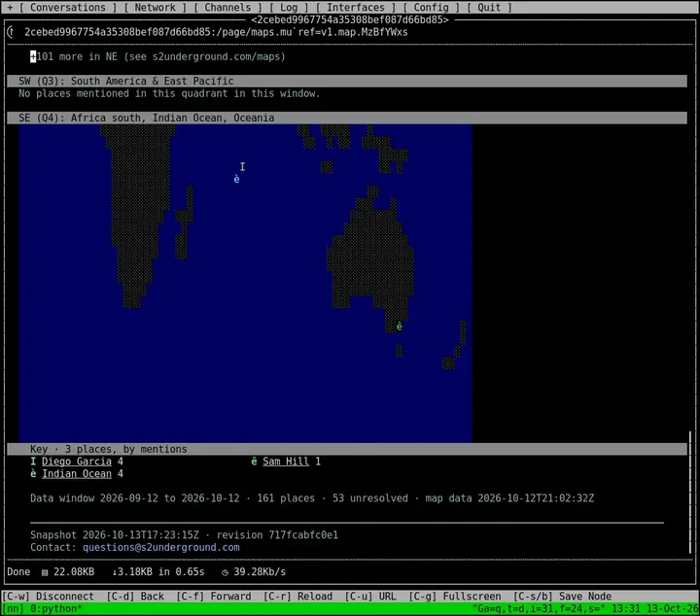Click the clock icon beside 39.28Kb/s
Screen dimensions: 700x616
click(225, 572)
